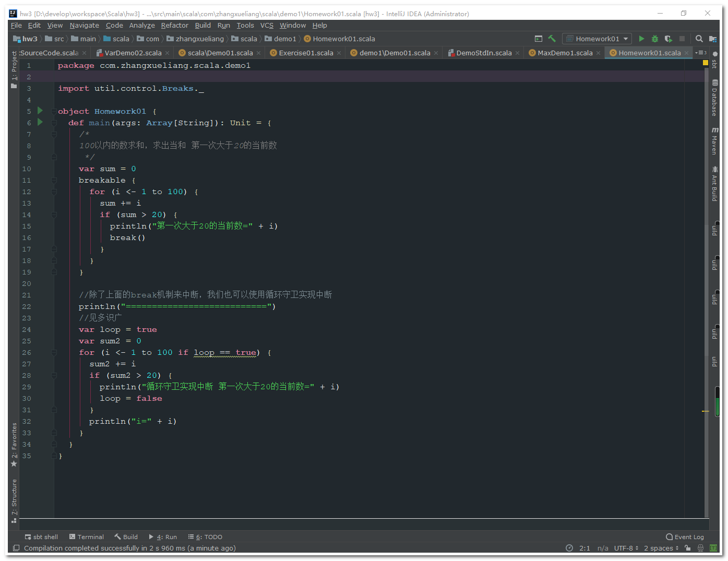This screenshot has height=561, width=728.
Task: Click hw3 breadcrumb in navigation bar
Action: (x=25, y=39)
